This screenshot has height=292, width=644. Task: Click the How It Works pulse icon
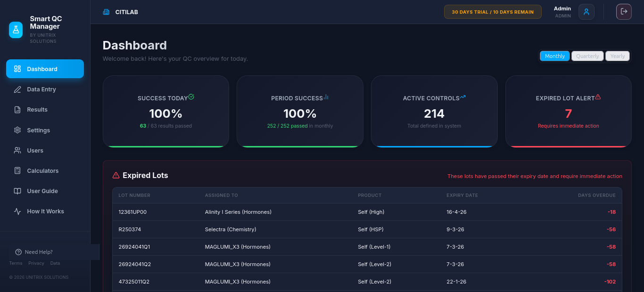(x=17, y=211)
